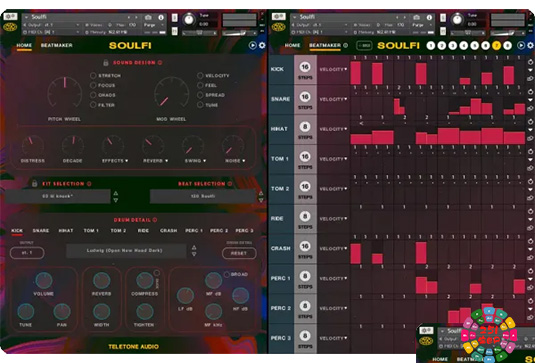The height and width of the screenshot is (363, 535).
Task: Click the play icon in the Home panel header
Action: pos(252,45)
